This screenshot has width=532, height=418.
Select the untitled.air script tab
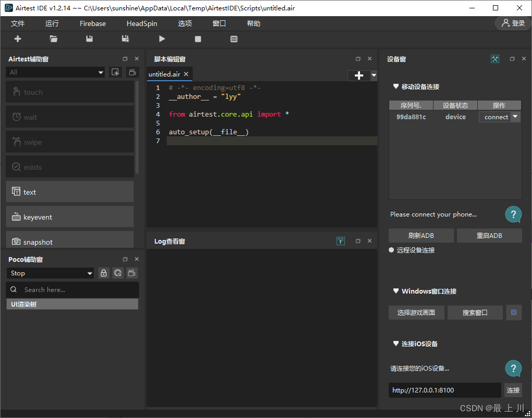coord(164,74)
